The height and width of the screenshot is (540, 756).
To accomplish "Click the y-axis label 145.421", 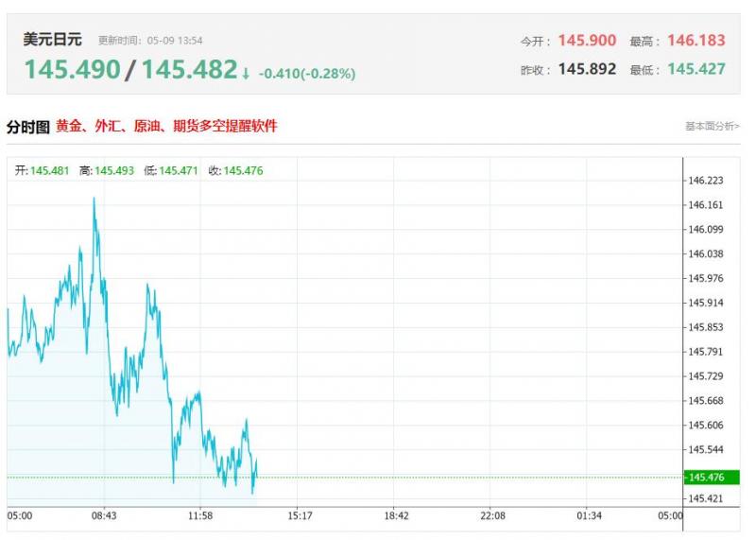I will 705,498.
